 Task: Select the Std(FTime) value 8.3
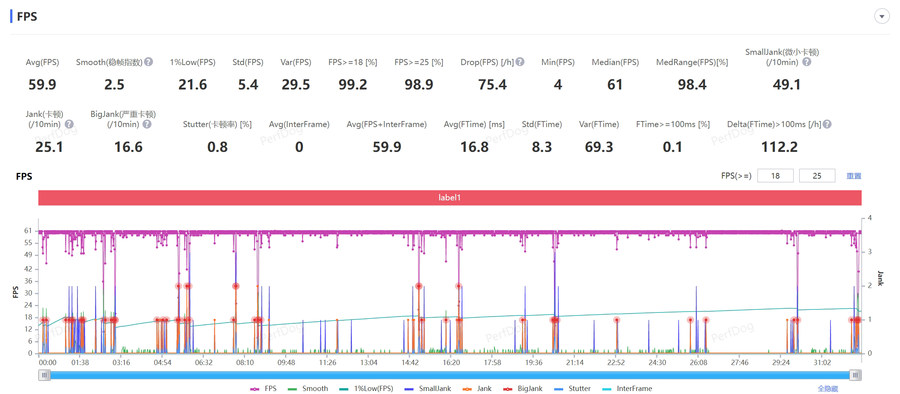coord(541,147)
